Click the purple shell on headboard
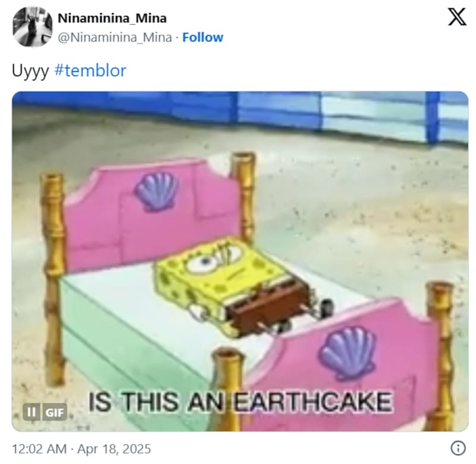 156,192
